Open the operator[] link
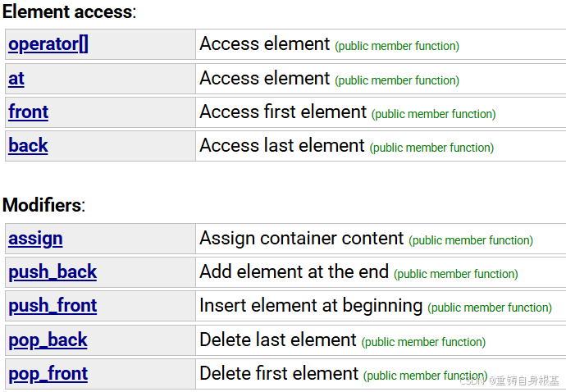Screen dimensions: 566x392 pyautogui.click(x=48, y=44)
